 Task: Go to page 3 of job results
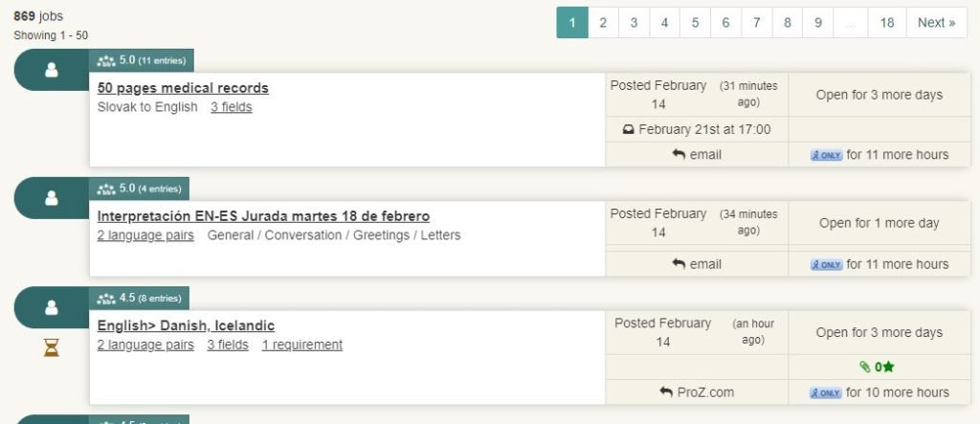634,23
